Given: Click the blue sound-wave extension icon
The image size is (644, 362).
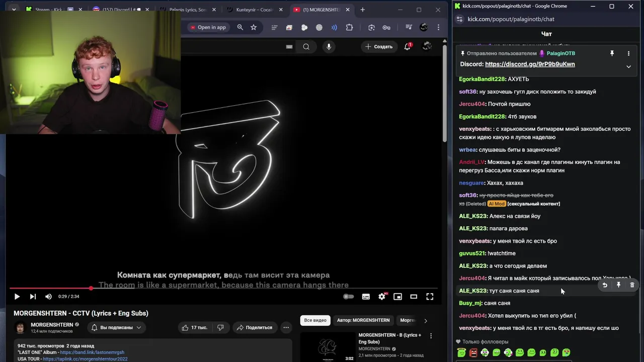Looking at the screenshot, I should [x=333, y=28].
